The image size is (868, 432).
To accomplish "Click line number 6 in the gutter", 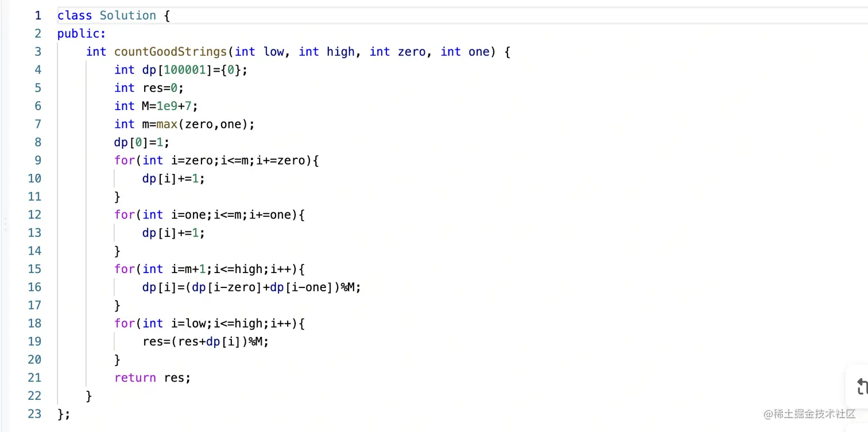I will point(38,106).
